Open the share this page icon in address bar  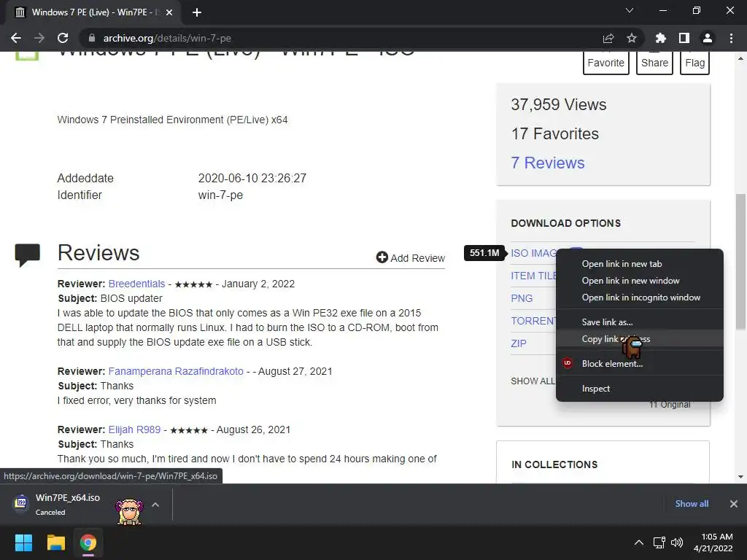tap(608, 38)
